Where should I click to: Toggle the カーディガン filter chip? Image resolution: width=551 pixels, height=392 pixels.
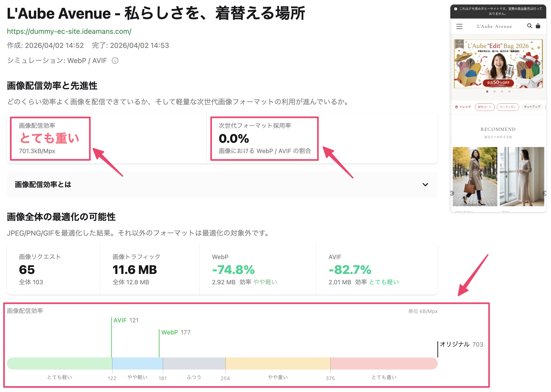click(x=508, y=107)
